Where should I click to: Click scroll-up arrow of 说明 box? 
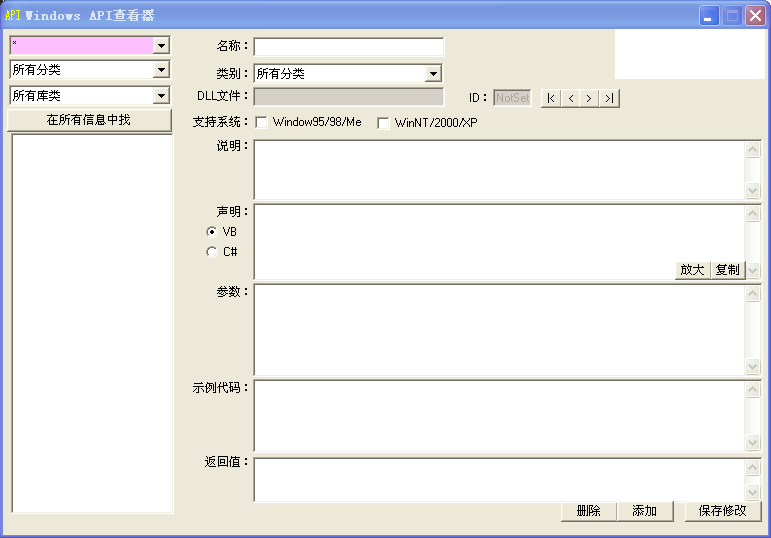[752, 149]
